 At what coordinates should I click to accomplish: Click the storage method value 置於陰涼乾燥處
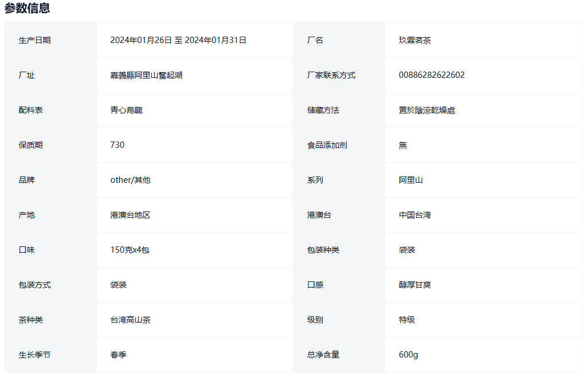coord(426,110)
